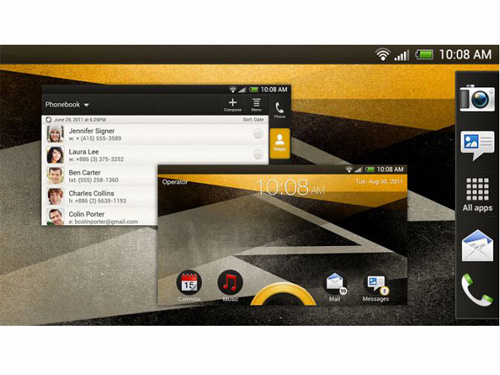Open the Menu icon in Phonebook toolbar

256,105
